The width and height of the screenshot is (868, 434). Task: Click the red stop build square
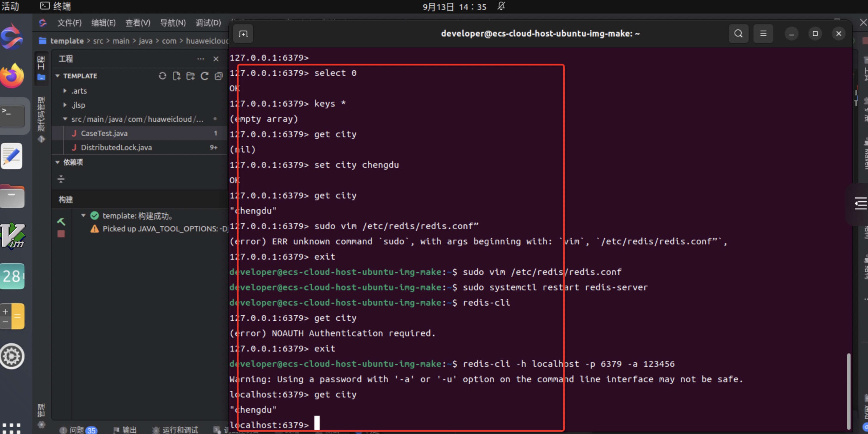point(61,234)
